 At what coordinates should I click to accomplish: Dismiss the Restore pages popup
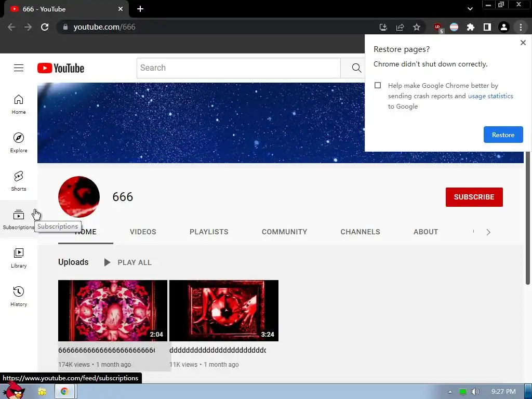tap(523, 43)
